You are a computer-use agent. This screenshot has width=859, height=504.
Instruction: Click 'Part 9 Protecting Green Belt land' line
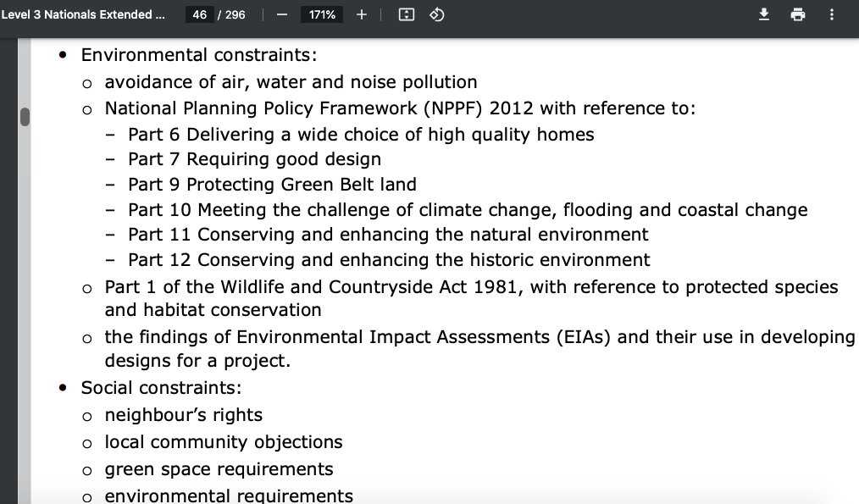coord(272,184)
